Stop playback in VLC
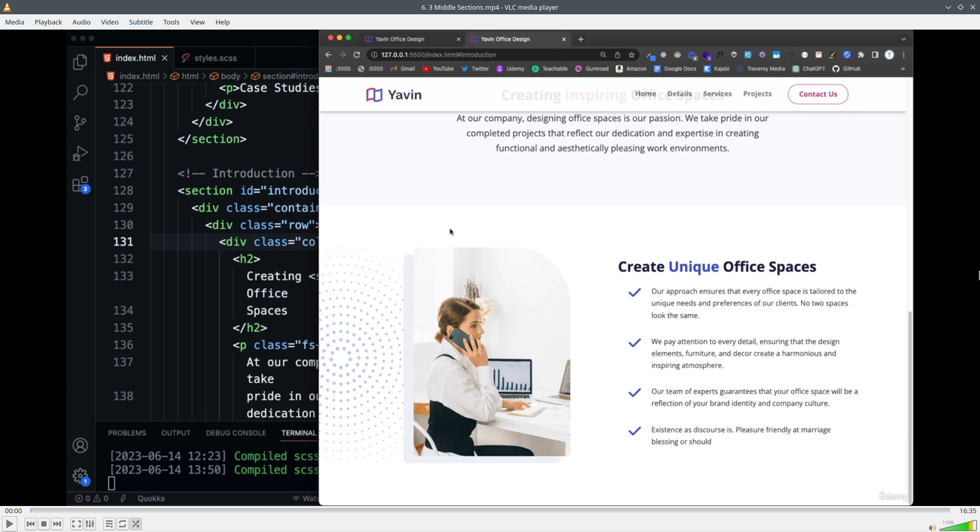This screenshot has height=532, width=980. coord(44,524)
